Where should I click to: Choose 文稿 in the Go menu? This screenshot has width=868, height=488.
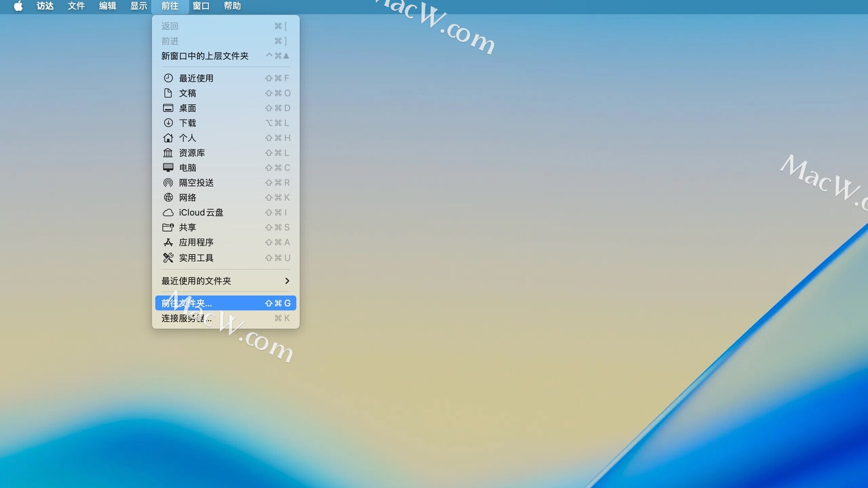226,93
